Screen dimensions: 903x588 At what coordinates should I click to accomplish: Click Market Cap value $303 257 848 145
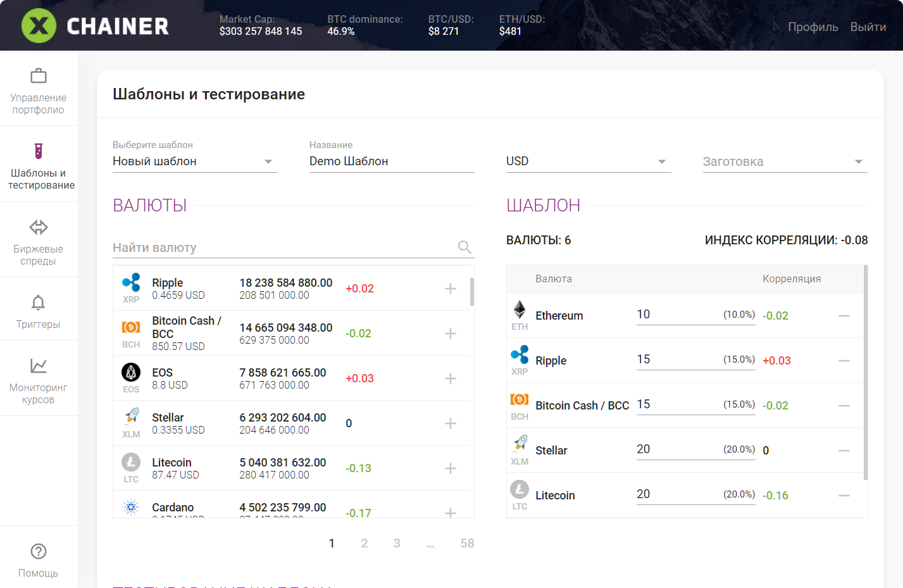click(x=261, y=32)
